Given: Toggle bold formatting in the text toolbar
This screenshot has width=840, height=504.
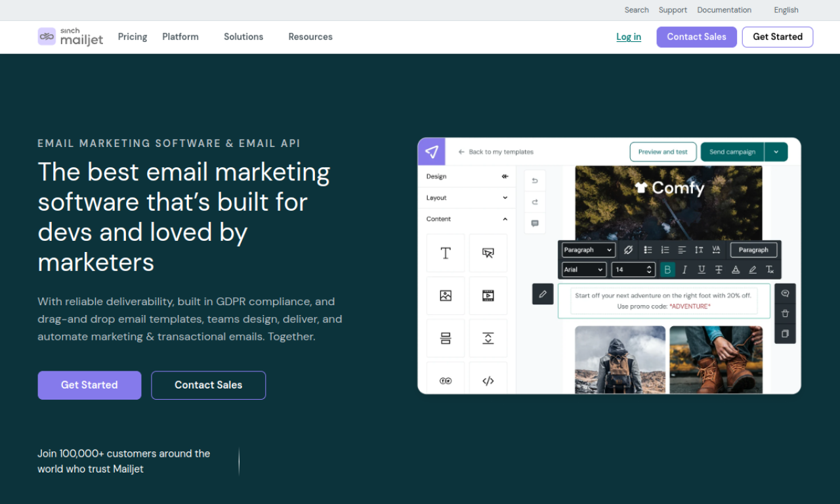Looking at the screenshot, I should tap(667, 269).
